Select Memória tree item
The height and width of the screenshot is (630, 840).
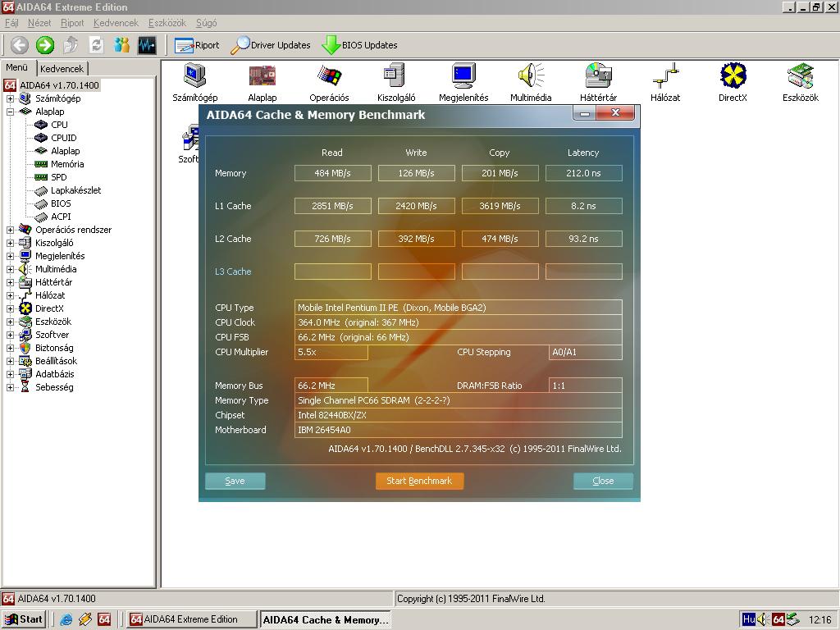coord(67,164)
